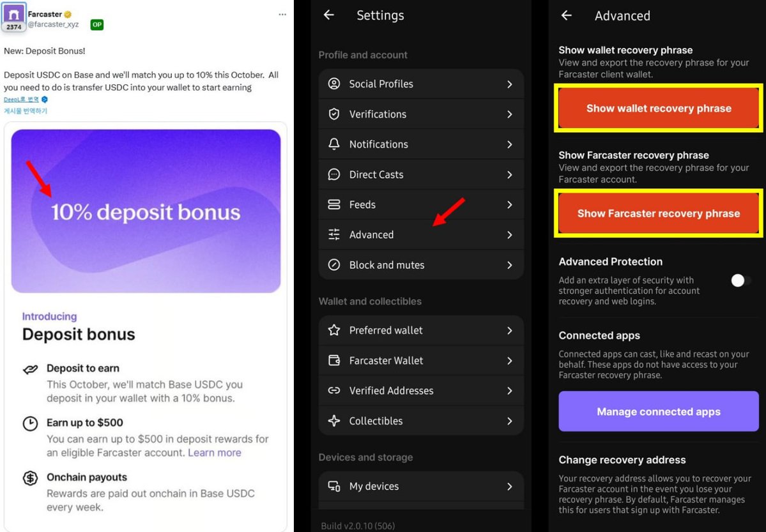Open the Collectibles settings row
The image size is (766, 532).
point(421,421)
